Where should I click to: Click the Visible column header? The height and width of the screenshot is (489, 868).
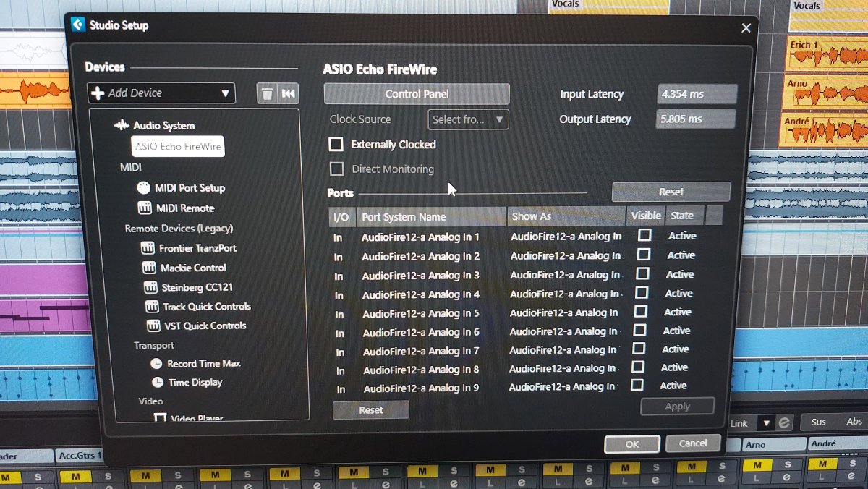coord(646,216)
